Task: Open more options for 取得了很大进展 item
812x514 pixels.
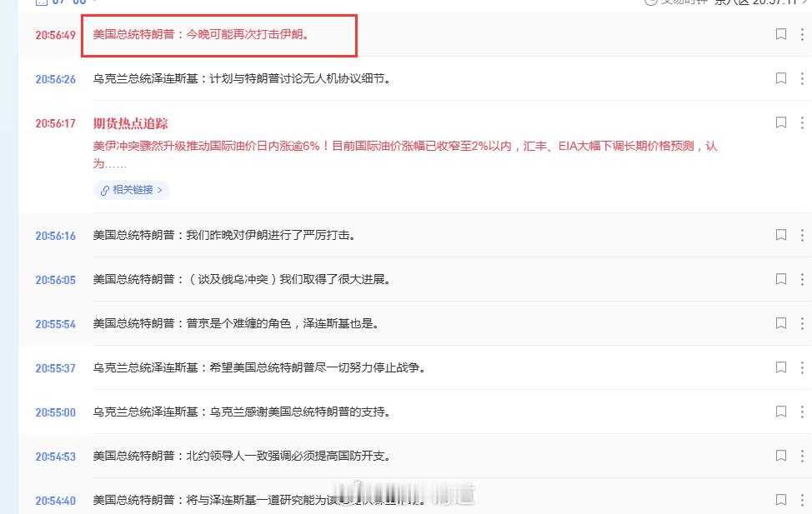Action: [x=802, y=279]
